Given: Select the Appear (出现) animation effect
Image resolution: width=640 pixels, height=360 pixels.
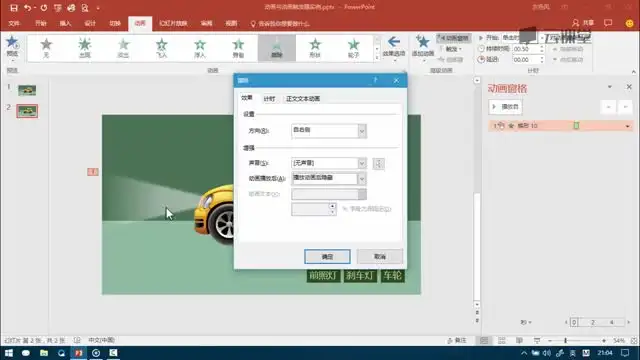Looking at the screenshot, I should 84,47.
